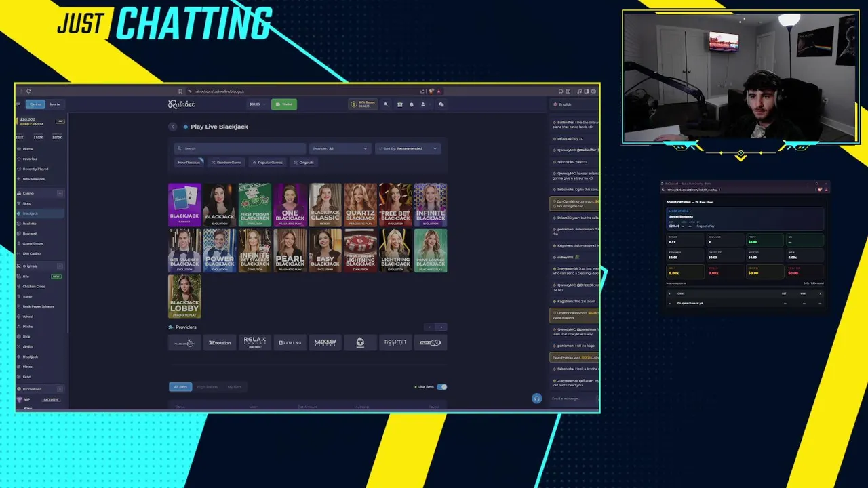Select the All Bets tab
The image size is (868, 488).
pos(180,387)
